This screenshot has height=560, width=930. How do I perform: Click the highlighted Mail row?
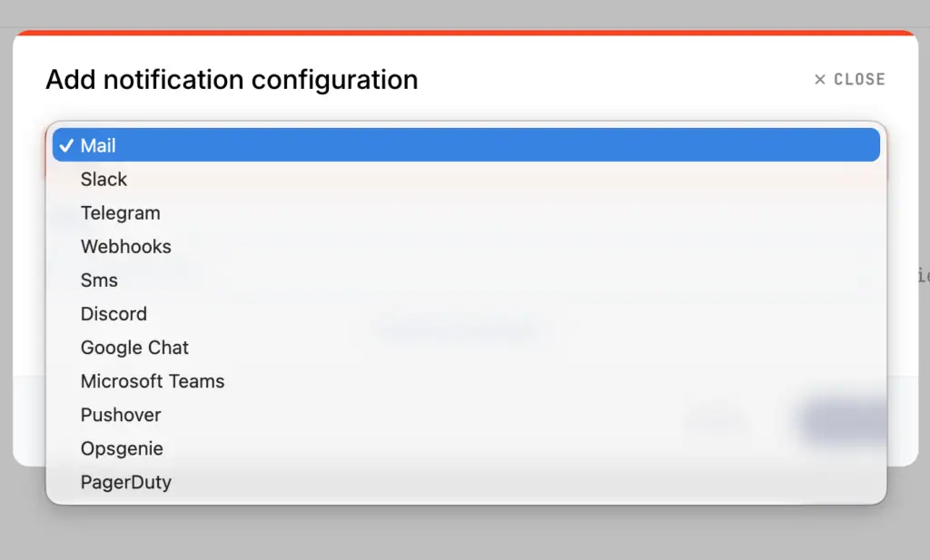pos(465,145)
